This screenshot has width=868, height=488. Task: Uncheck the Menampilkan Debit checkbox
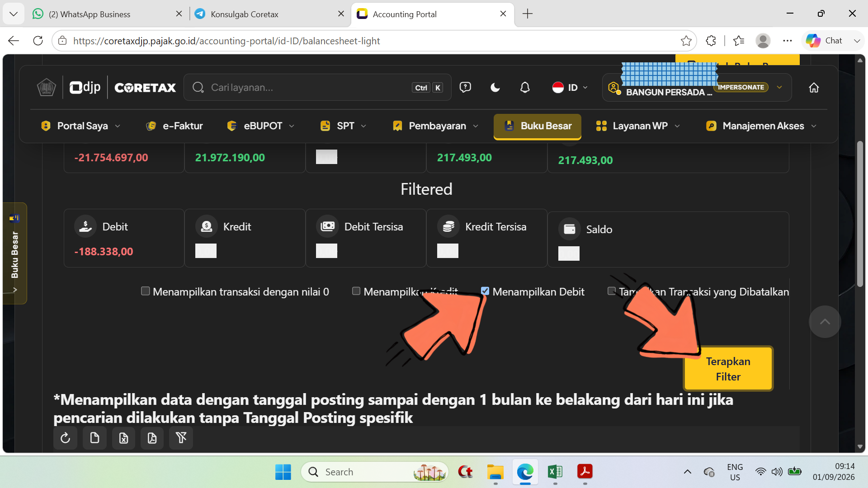point(485,291)
